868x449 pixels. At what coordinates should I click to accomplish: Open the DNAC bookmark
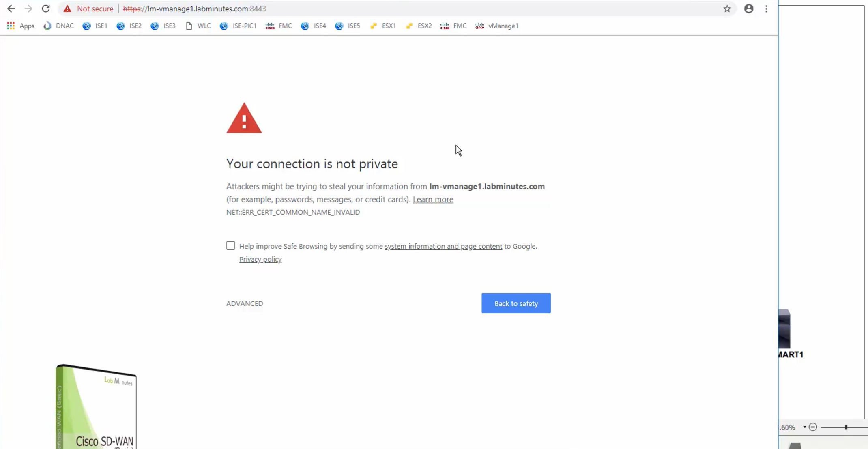59,26
